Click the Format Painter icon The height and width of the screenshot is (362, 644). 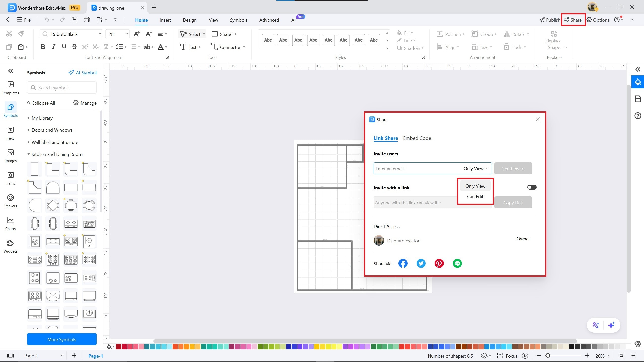click(x=21, y=34)
